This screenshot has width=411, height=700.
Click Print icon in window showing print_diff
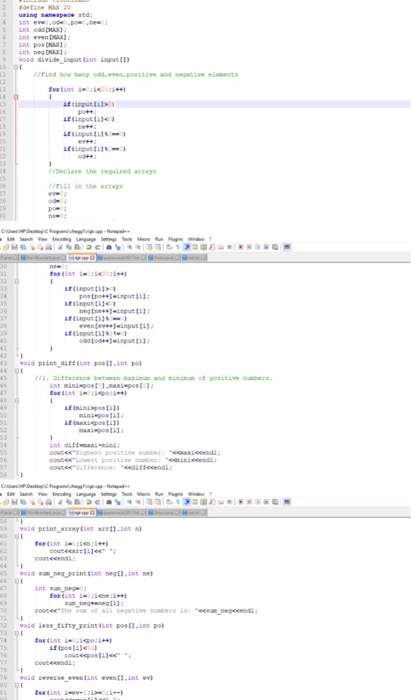48,247
